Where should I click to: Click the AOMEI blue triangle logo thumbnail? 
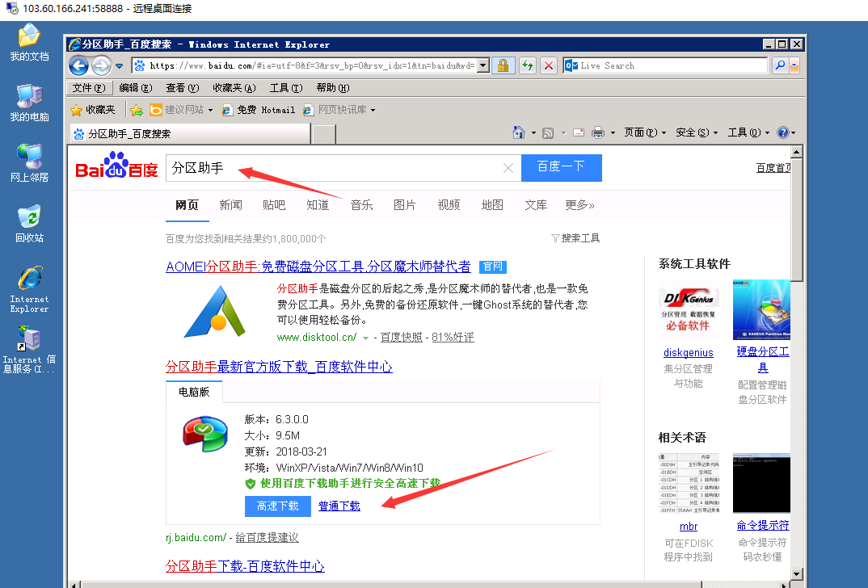pos(215,312)
